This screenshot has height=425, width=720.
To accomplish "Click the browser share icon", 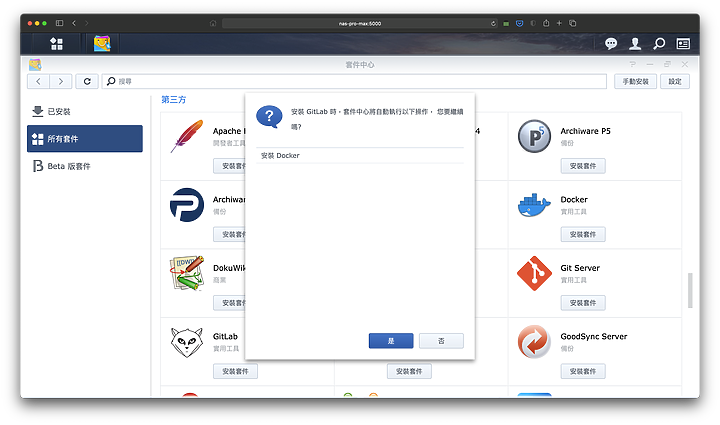I will (x=546, y=23).
